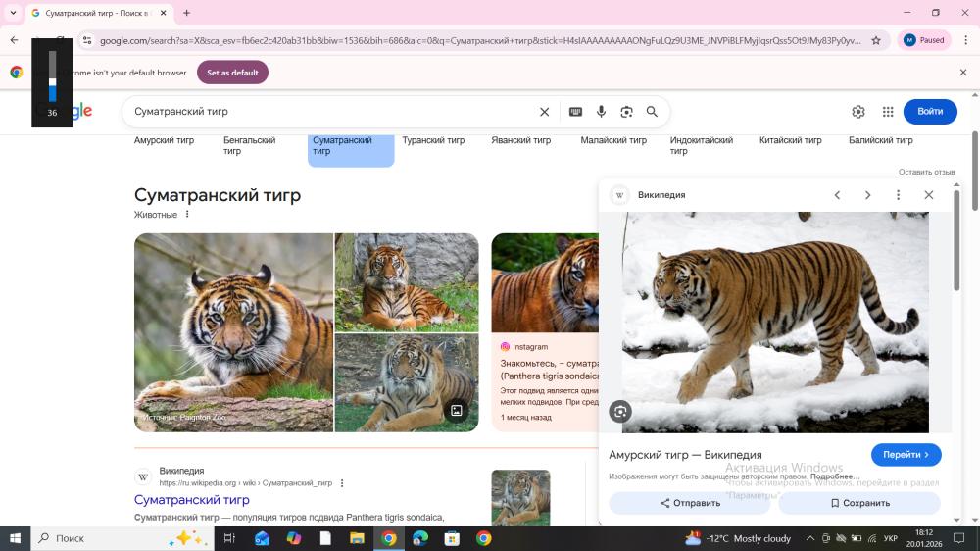This screenshot has height=551, width=980.
Task: Open more options next to Животные
Action: pyautogui.click(x=187, y=215)
